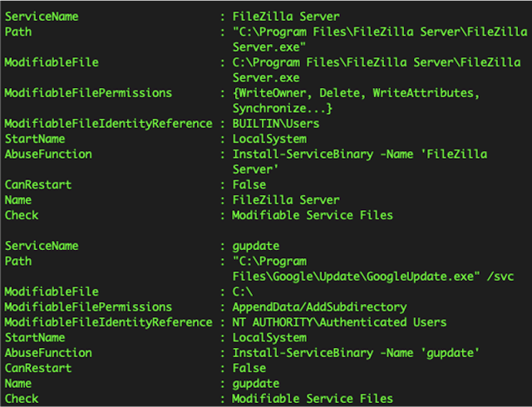Image resolution: width=532 pixels, height=407 pixels.
Task: Click ModifiableFilePermissions label beside AppendData/AddSubdirectory
Action: pyautogui.click(x=88, y=307)
